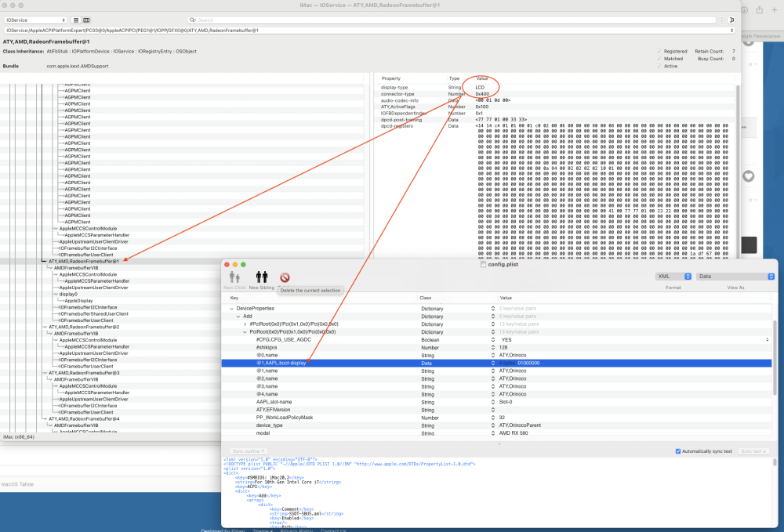The height and width of the screenshot is (532, 784).
Task: Toggle Matched checkbox
Action: [659, 59]
